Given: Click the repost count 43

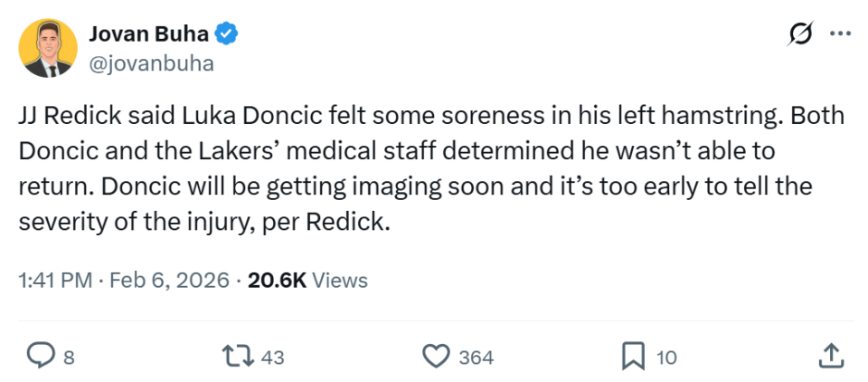Looking at the screenshot, I should (x=272, y=358).
